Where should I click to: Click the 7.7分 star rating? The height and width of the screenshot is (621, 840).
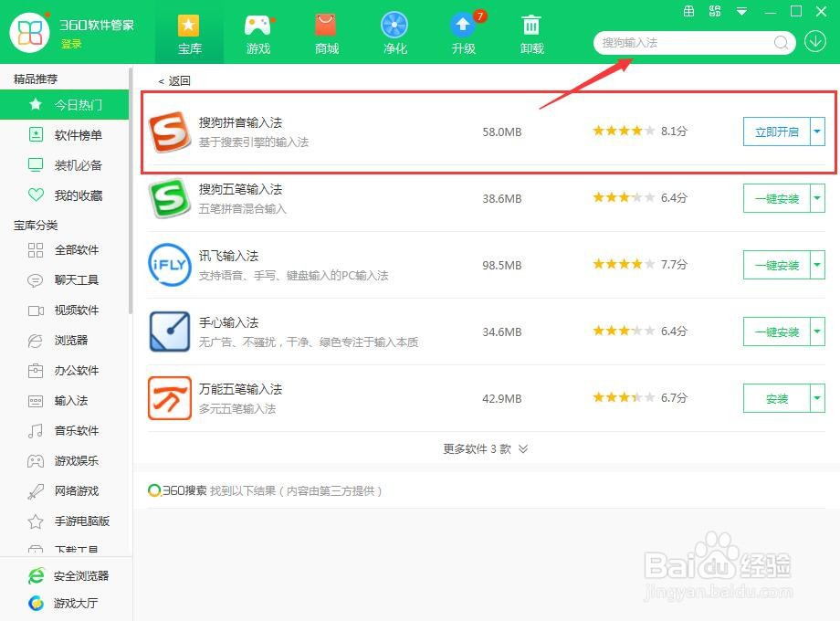tap(640, 264)
